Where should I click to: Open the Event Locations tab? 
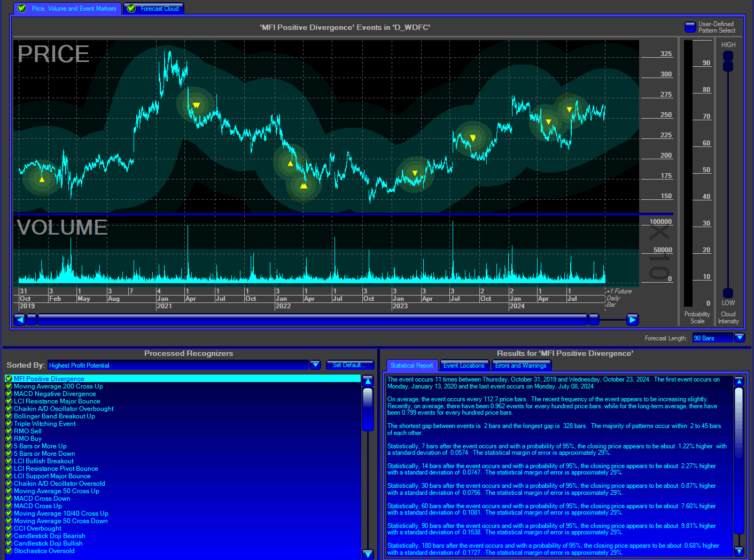coord(464,365)
